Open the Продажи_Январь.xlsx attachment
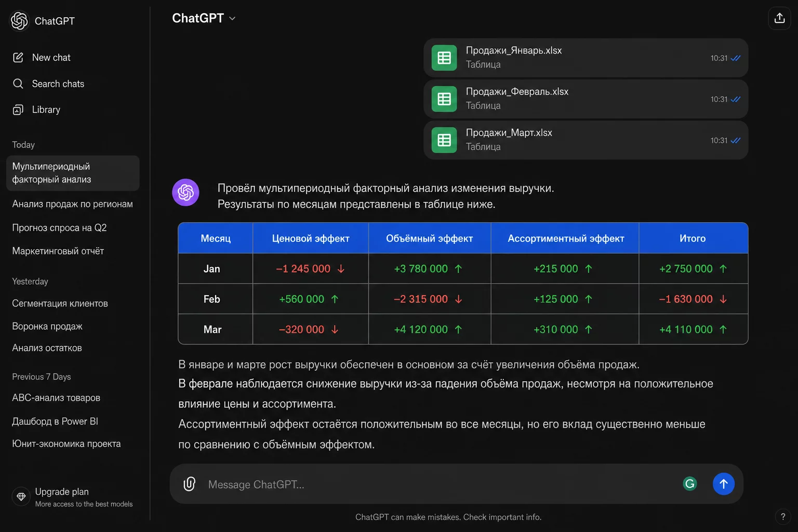The height and width of the screenshot is (532, 798). [586, 58]
